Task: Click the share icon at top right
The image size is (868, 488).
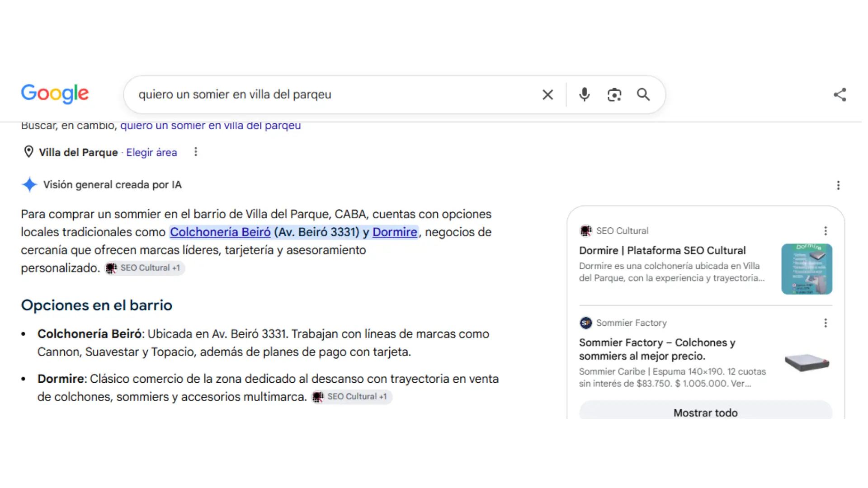Action: coord(840,94)
